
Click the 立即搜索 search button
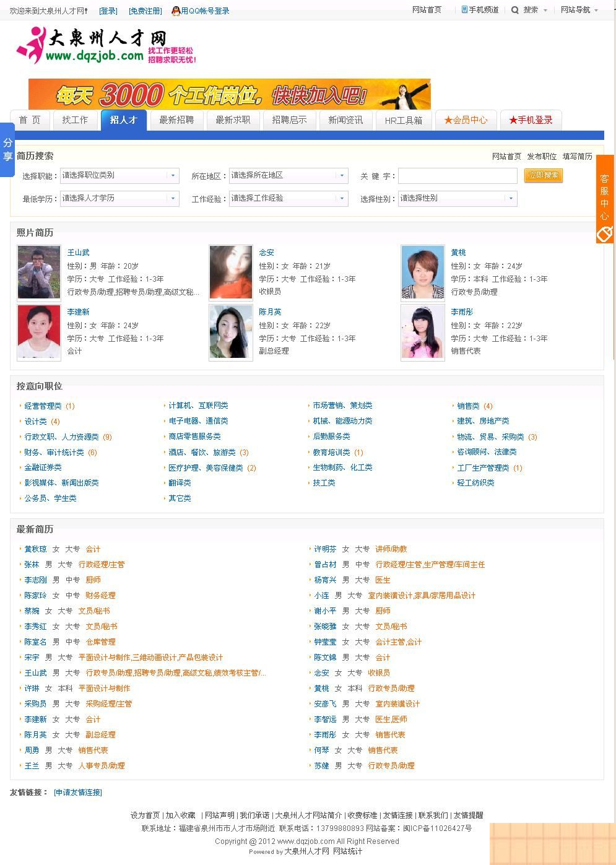click(543, 176)
